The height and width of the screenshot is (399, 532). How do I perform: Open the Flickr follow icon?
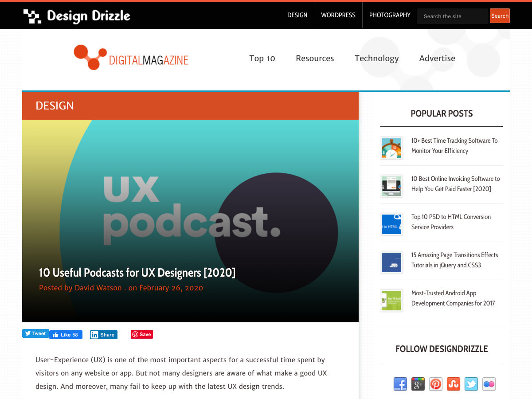[489, 384]
